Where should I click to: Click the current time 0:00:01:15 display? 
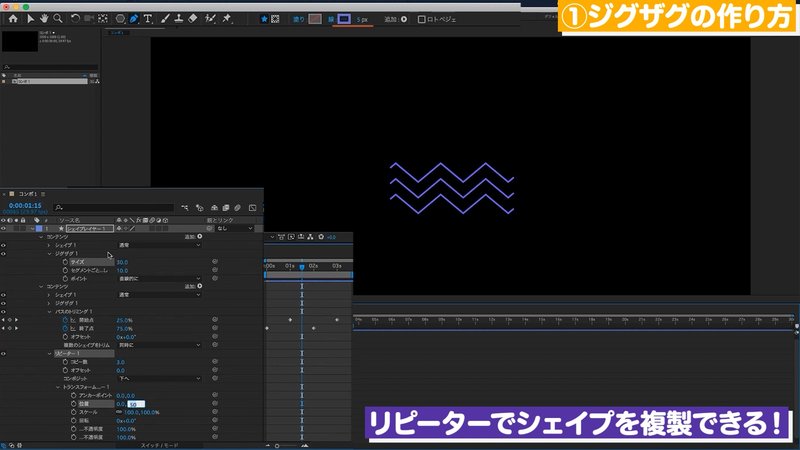tap(25, 206)
